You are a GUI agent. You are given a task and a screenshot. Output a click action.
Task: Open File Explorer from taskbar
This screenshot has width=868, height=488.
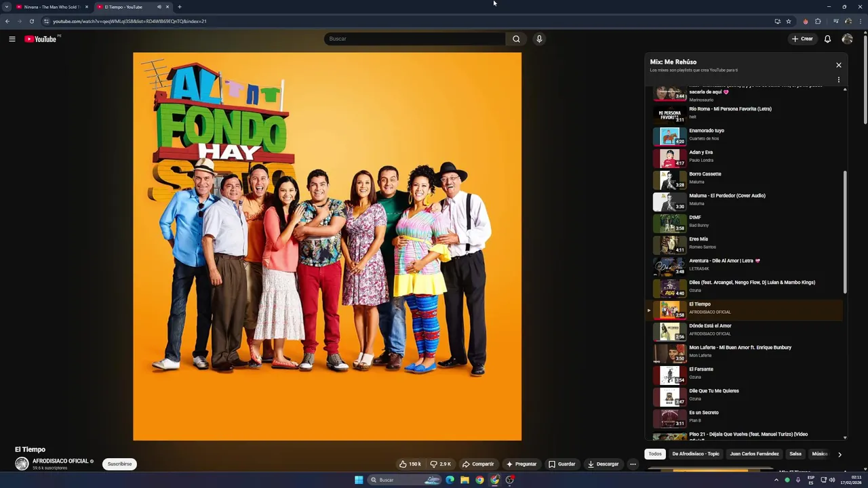[465, 480]
